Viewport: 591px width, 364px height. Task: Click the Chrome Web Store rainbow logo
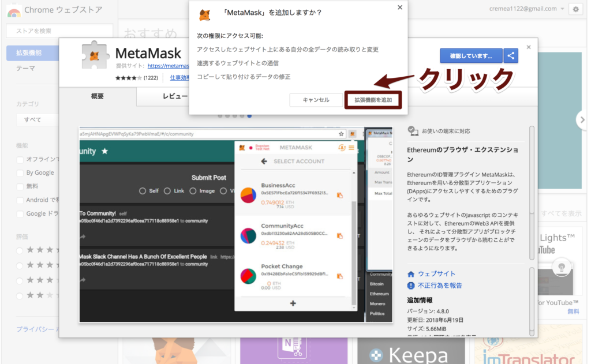14,12
